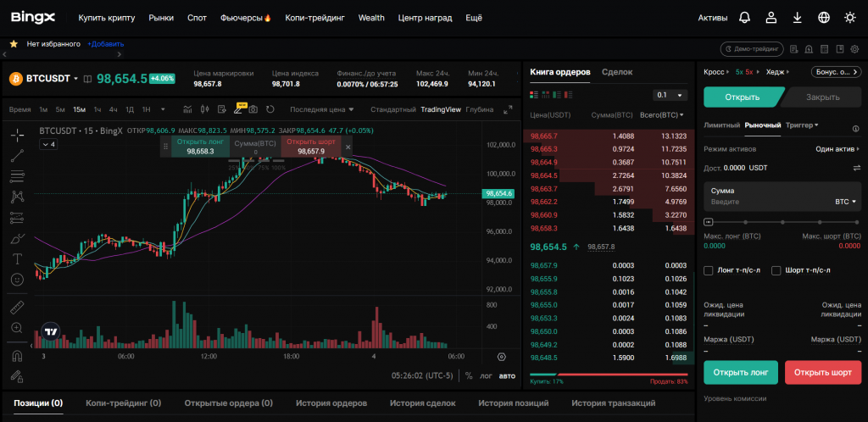The height and width of the screenshot is (422, 868).
Task: Open the Фьючерсы menu
Action: pos(245,18)
